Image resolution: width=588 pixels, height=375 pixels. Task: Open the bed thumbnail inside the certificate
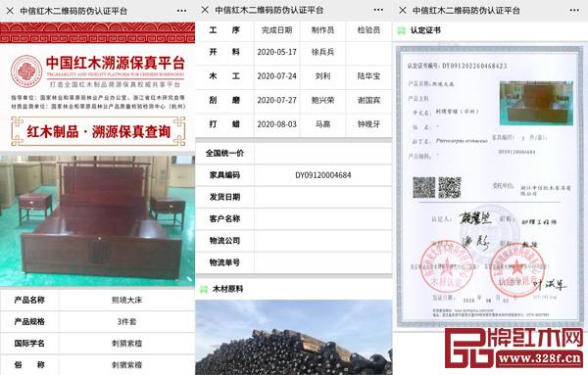click(536, 103)
